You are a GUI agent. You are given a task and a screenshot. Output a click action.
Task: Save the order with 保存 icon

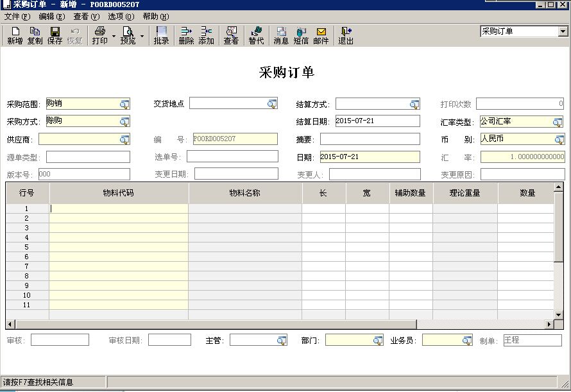[55, 36]
